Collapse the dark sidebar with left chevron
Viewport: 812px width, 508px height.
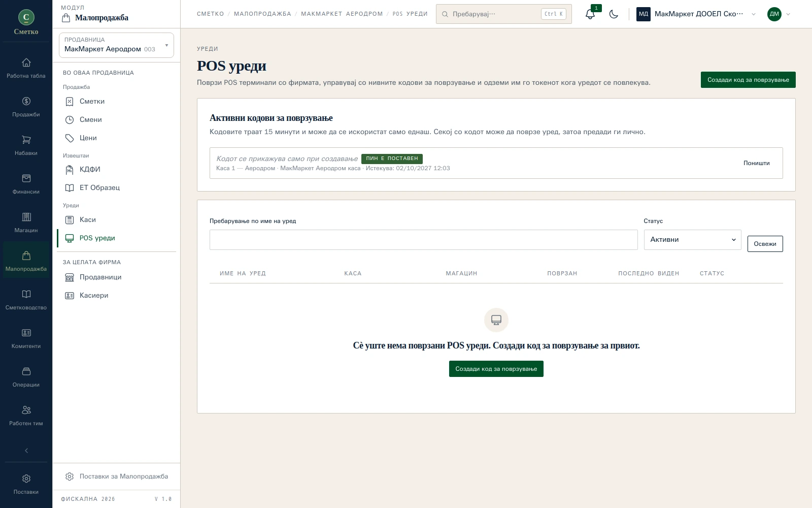(x=26, y=451)
